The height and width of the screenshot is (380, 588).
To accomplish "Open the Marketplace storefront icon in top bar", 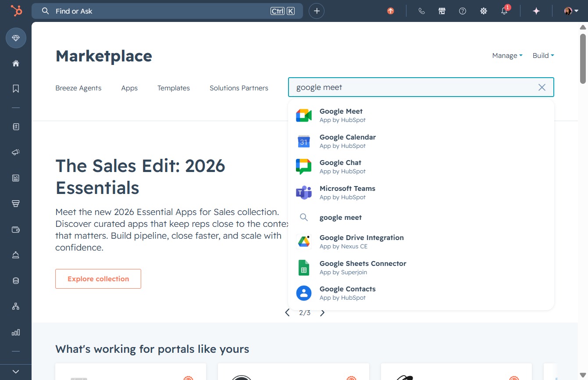I will click(442, 11).
